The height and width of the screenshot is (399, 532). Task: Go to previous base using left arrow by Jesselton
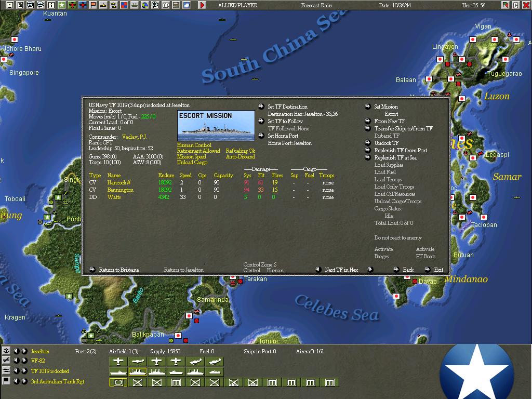pyautogui.click(x=16, y=351)
